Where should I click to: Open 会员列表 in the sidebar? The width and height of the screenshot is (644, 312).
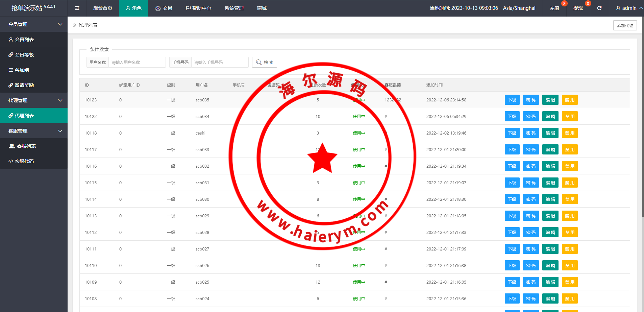click(24, 40)
